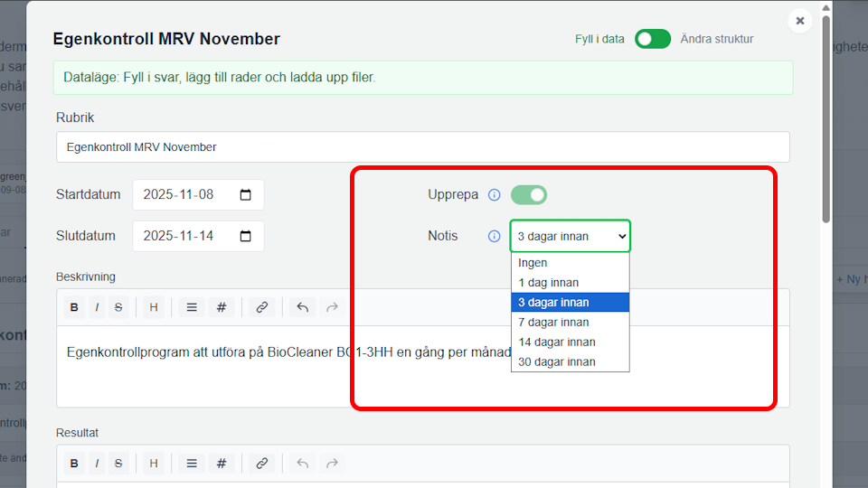The image size is (868, 488).
Task: Apply strikethrough in the Resultat editor
Action: 118,463
